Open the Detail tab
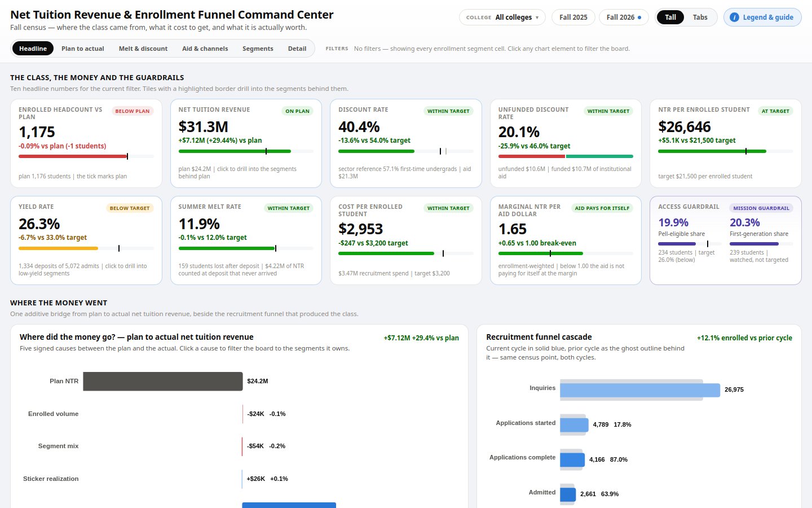 click(297, 49)
